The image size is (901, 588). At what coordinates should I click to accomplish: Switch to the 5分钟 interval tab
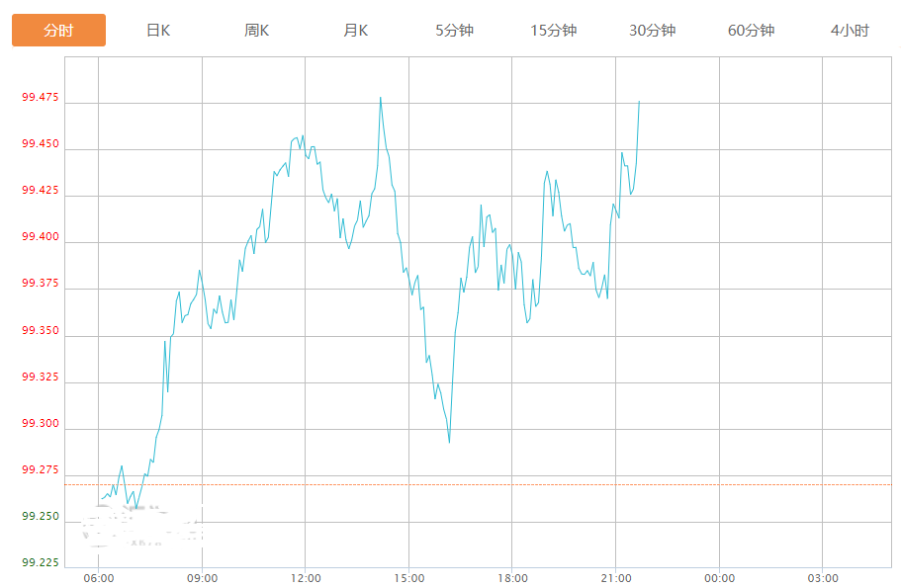(455, 31)
